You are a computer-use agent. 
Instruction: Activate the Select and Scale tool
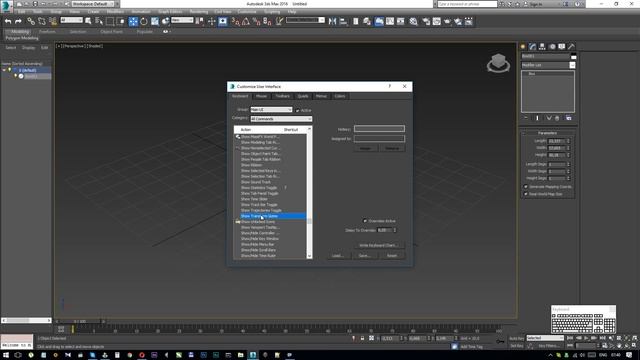pyautogui.click(x=155, y=21)
